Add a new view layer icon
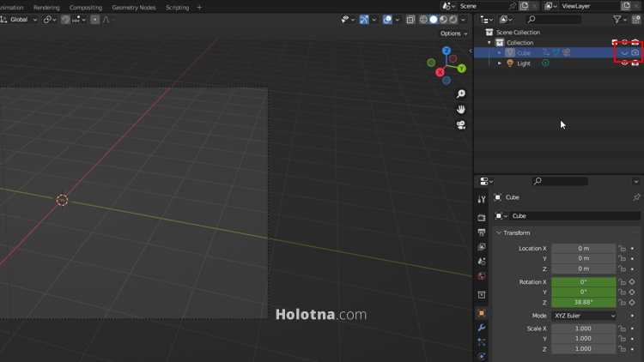 pyautogui.click(x=626, y=6)
